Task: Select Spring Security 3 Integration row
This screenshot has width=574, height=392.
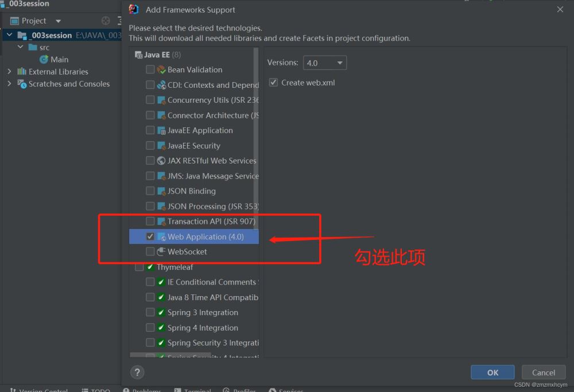Action: coord(194,343)
